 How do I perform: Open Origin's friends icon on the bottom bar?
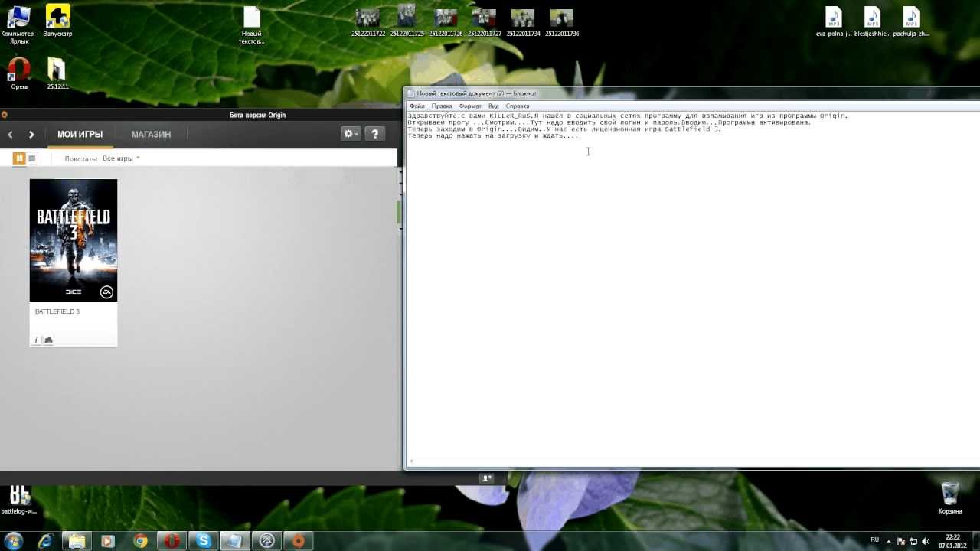tap(486, 478)
